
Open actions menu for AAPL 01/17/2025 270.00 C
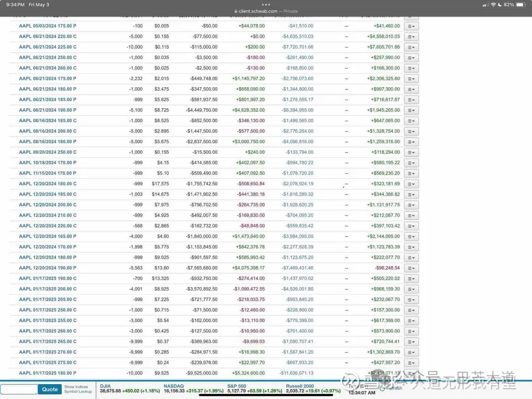tap(411, 352)
